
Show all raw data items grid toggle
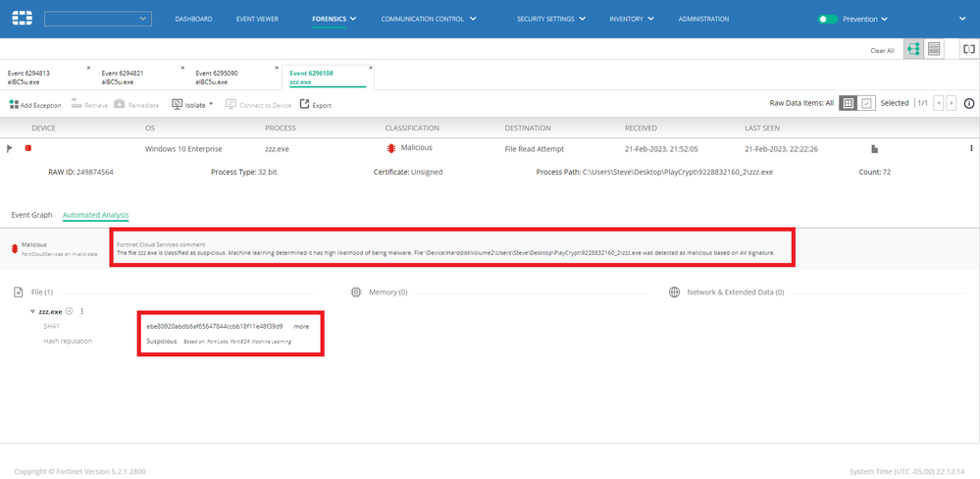[848, 103]
